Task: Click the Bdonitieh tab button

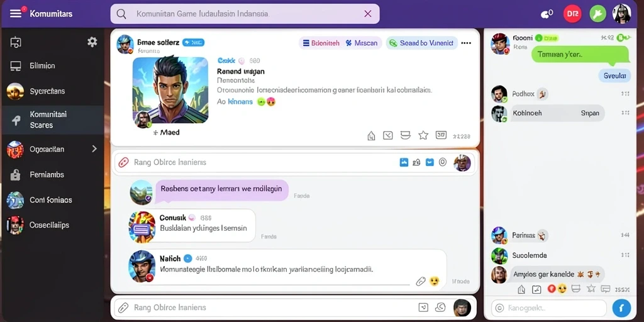Action: pos(321,43)
